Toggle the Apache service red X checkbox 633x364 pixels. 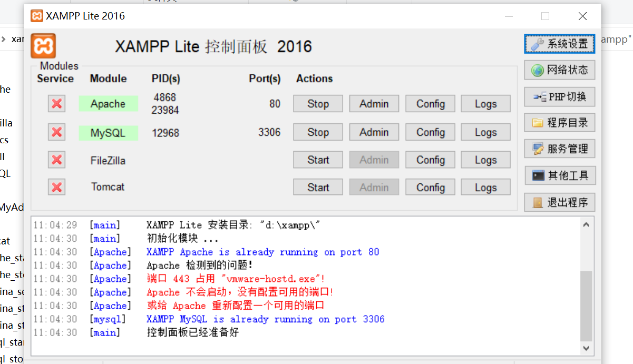coord(56,104)
